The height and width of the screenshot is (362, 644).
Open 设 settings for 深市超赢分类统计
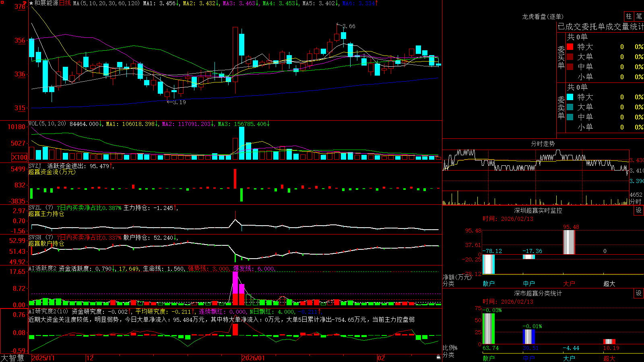click(x=639, y=293)
